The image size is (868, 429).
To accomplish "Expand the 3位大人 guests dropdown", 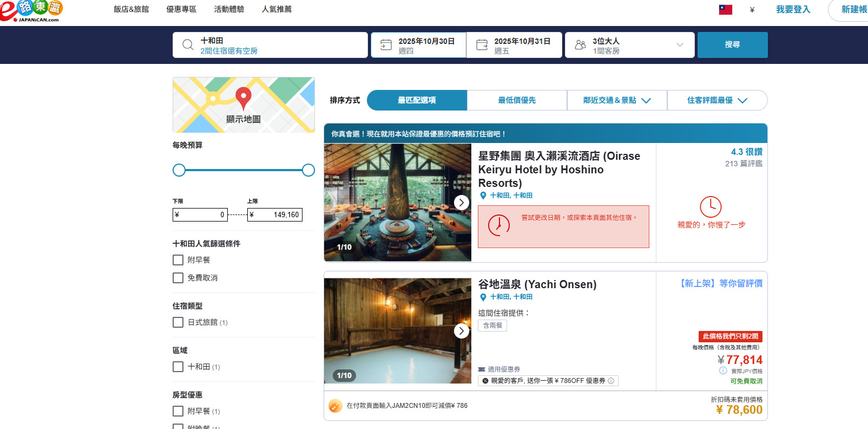I will click(x=680, y=45).
